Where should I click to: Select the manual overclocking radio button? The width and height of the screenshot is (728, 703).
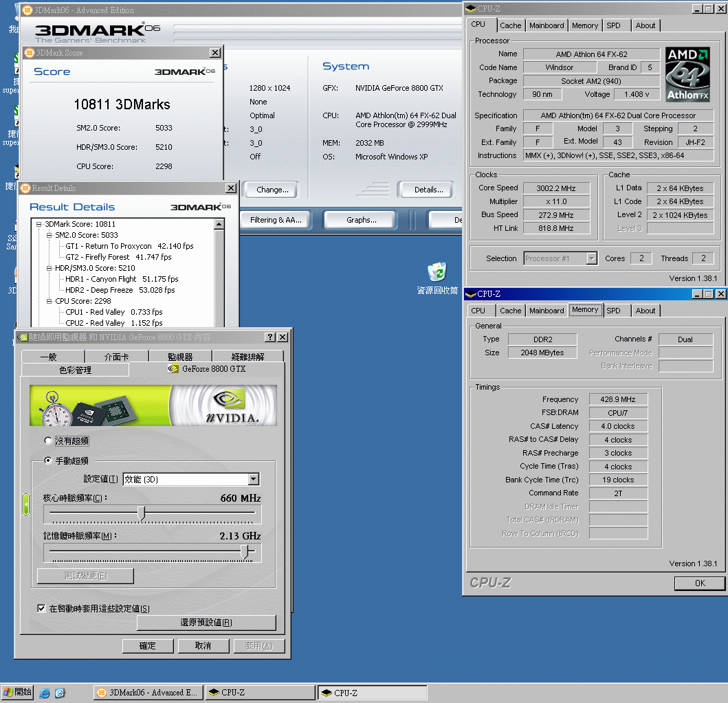(48, 460)
